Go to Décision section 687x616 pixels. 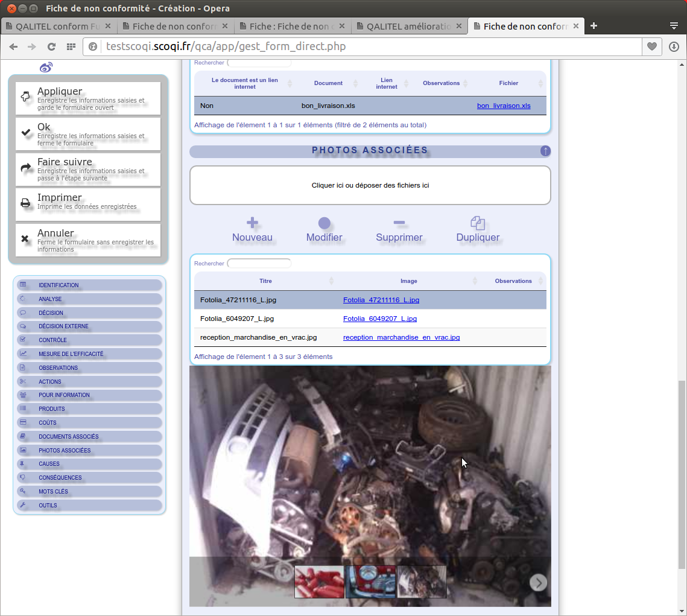pos(89,313)
